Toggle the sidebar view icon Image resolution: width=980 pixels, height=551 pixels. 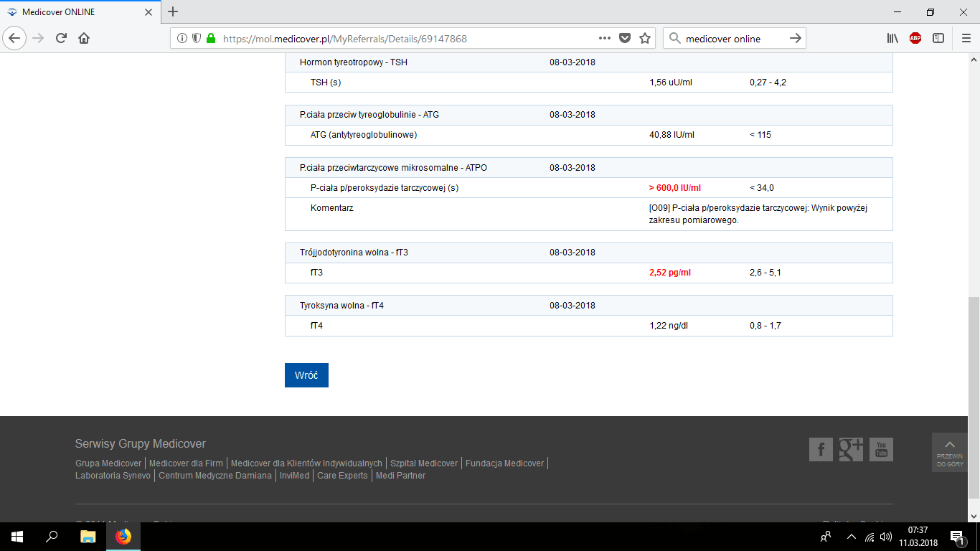938,39
